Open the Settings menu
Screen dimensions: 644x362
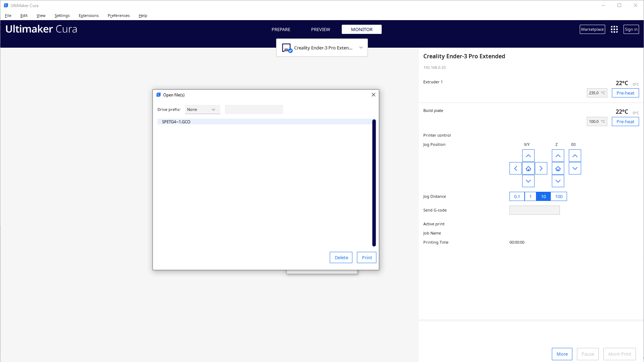click(x=62, y=16)
